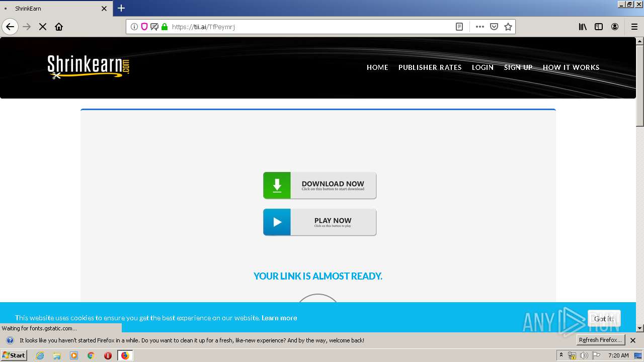The height and width of the screenshot is (362, 644).
Task: Select the ShrinkEarn browser tab
Action: (56, 9)
